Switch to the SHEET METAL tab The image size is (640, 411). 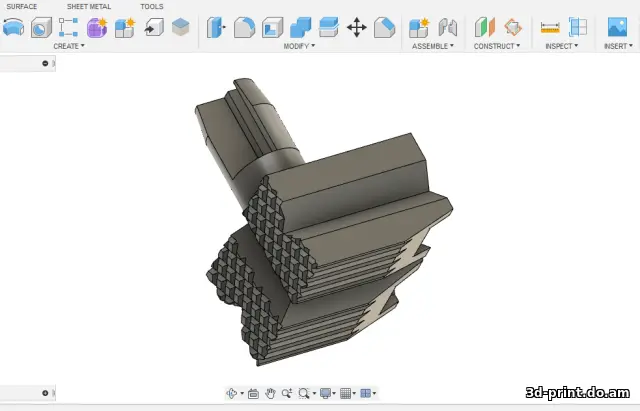click(89, 7)
